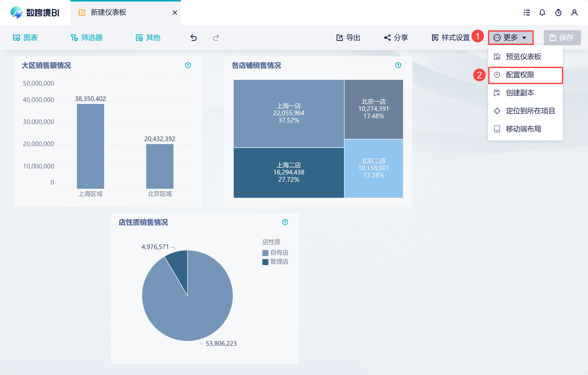Click the 导出 export button
588x375 pixels.
click(348, 38)
